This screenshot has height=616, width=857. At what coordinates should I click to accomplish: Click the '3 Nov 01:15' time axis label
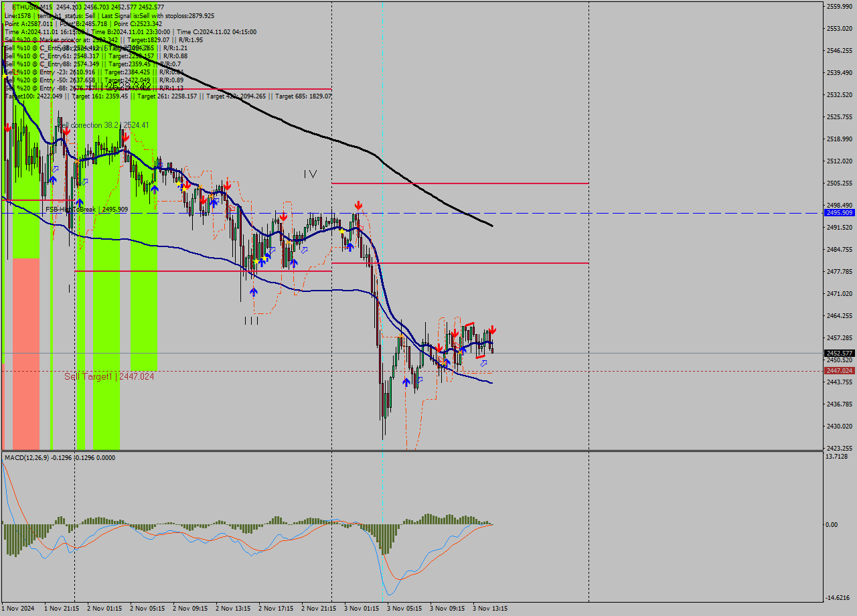362,609
